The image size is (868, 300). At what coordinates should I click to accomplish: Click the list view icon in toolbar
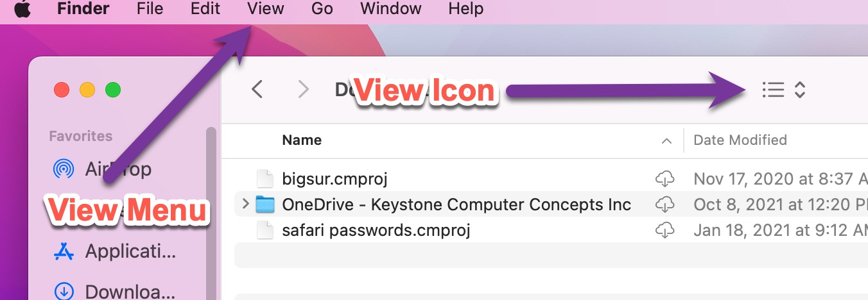tap(773, 90)
